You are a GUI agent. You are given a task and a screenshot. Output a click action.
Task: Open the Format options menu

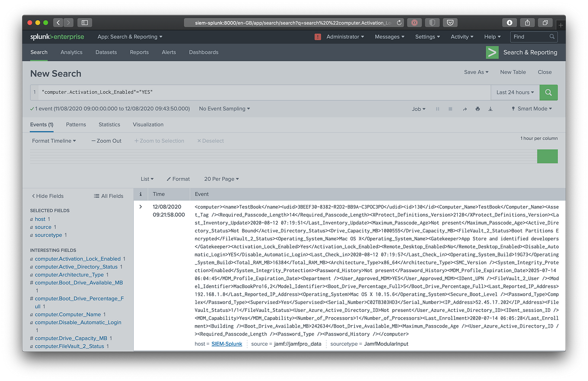click(178, 179)
